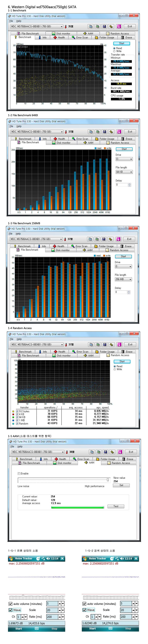Open drive selector dropdown in AAM window
Image resolution: width=148 pixels, height=644 pixels.
click(38, 452)
